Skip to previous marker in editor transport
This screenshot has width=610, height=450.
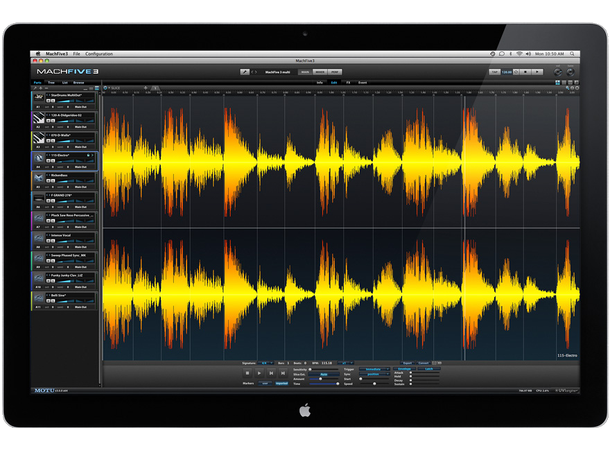point(271,373)
